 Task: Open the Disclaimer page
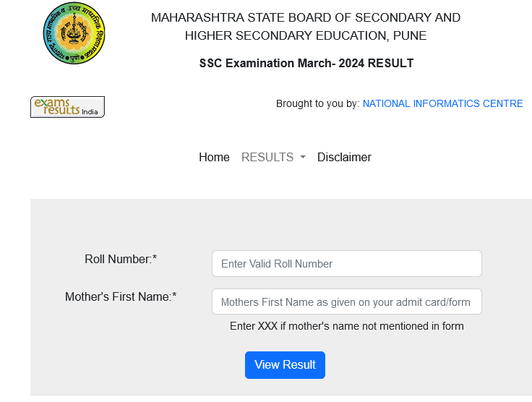(344, 157)
